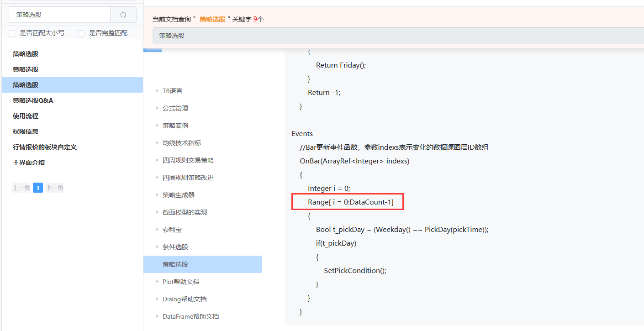644x331 pixels.
Task: Enable the 是否匹配大小写 checkbox
Action: pos(12,33)
